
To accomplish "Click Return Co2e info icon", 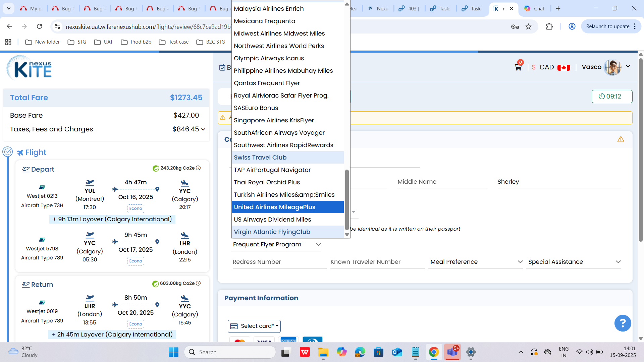I will coord(198,283).
